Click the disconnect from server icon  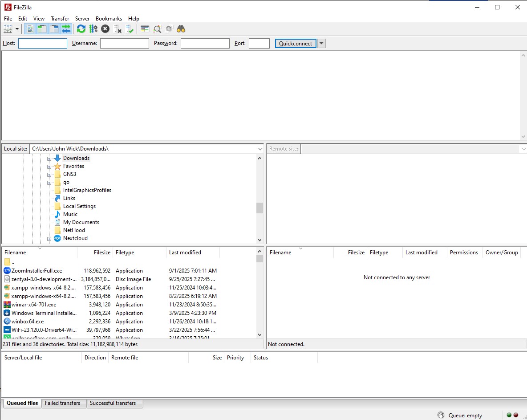[x=118, y=29]
